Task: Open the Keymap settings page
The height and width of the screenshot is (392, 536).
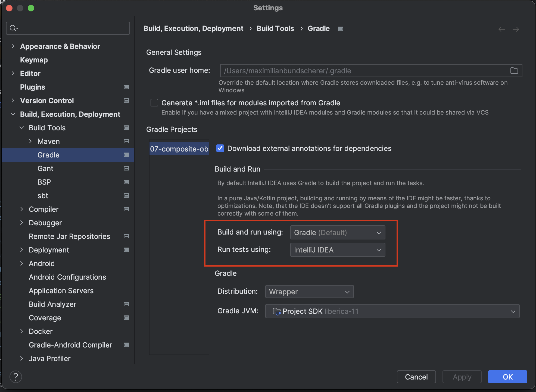Action: [x=34, y=60]
